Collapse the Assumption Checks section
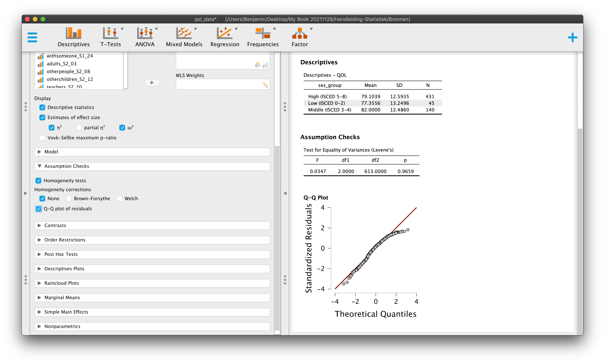 coord(152,166)
